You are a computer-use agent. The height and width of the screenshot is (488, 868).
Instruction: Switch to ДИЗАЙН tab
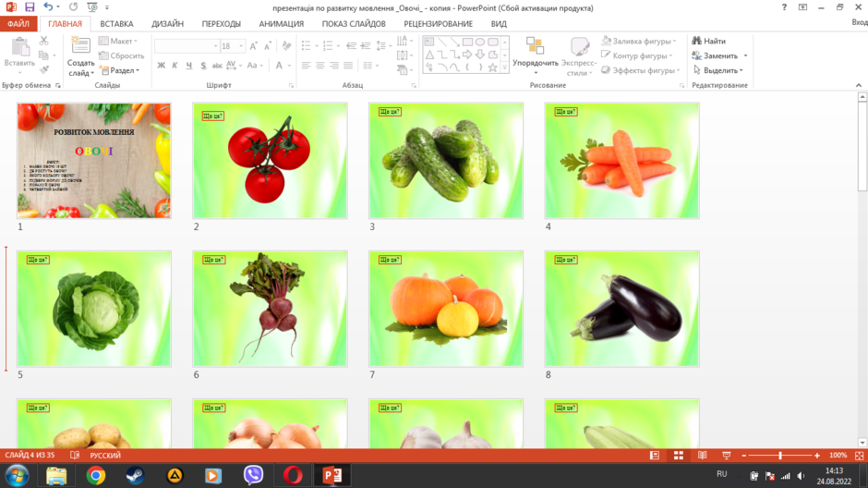click(168, 24)
